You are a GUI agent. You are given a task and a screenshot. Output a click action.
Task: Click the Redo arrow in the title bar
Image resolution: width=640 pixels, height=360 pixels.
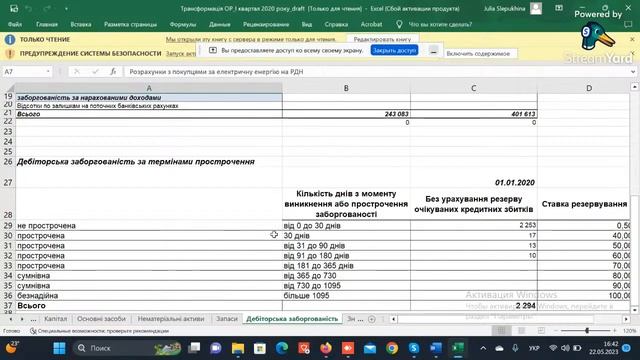coord(47,8)
